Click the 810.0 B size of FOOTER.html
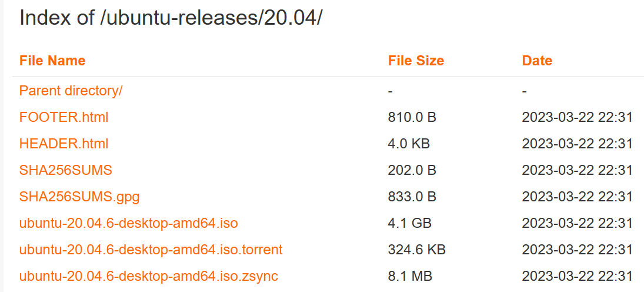 tap(412, 117)
